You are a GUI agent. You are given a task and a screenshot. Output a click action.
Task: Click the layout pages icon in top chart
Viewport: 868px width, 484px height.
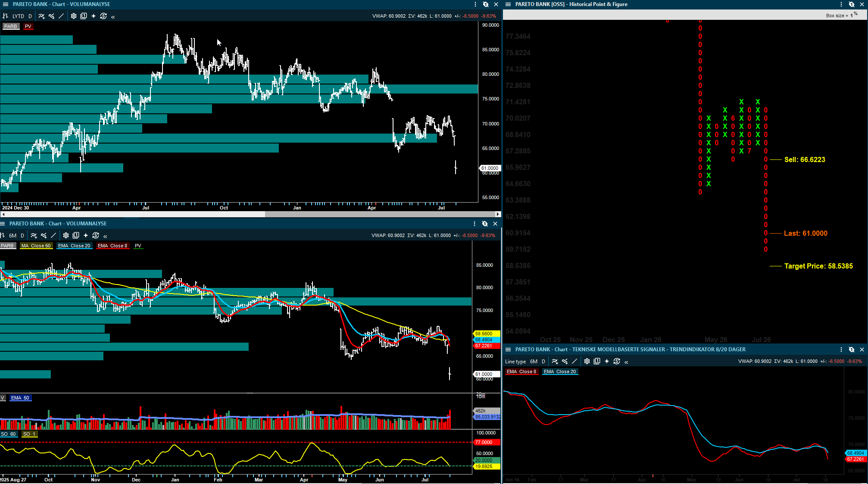(84, 16)
